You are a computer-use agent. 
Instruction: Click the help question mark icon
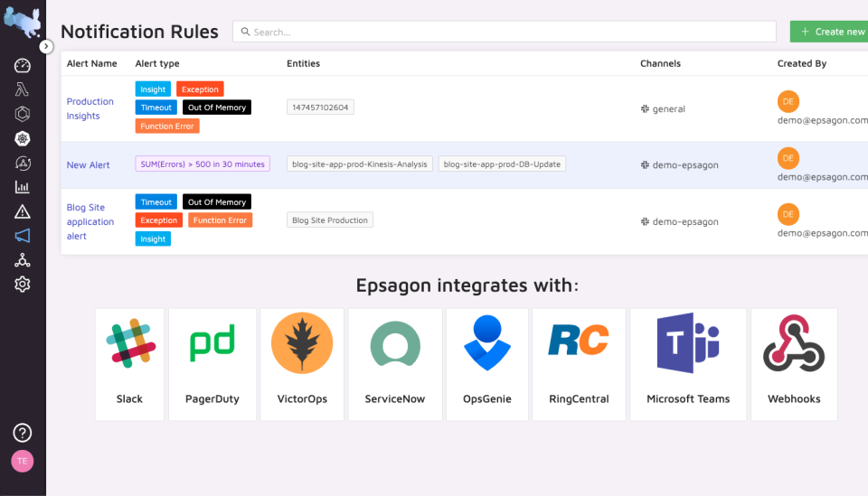[23, 433]
